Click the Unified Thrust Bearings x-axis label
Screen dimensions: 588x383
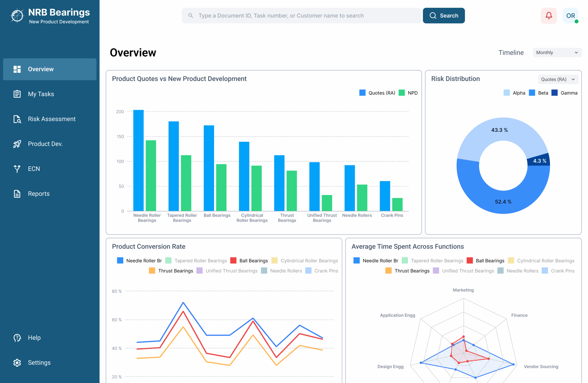click(x=322, y=218)
